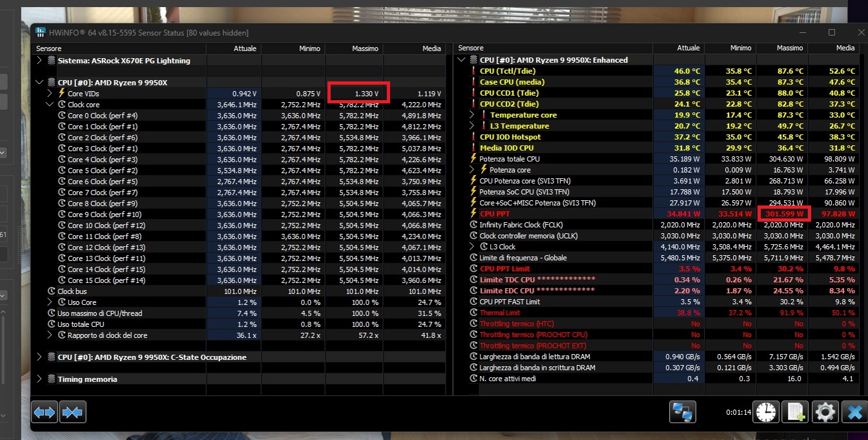Click icon beside Larghezza di banda di lettura DRAM
868x440 pixels.
473,357
